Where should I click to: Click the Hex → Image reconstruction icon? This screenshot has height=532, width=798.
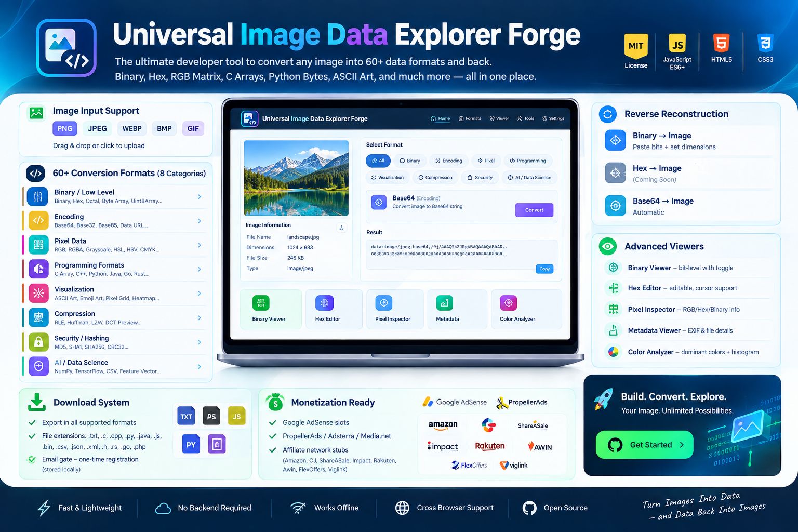coord(615,173)
